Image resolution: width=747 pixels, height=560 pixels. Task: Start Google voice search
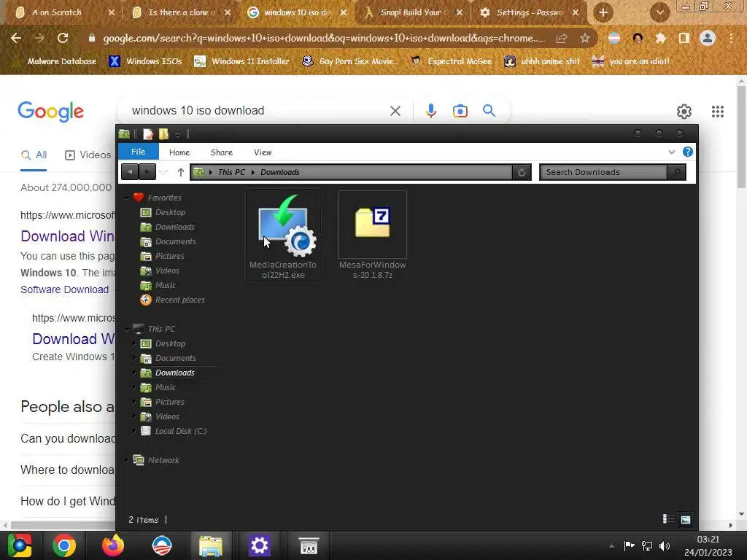[430, 111]
